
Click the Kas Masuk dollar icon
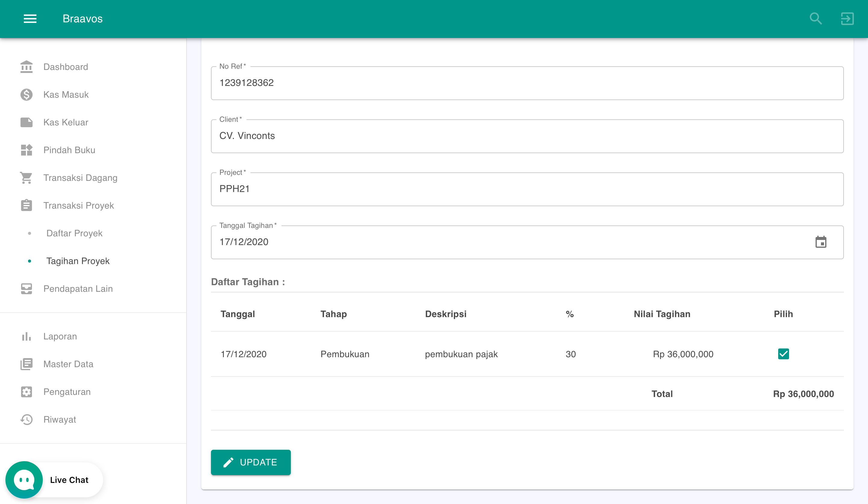coord(27,94)
